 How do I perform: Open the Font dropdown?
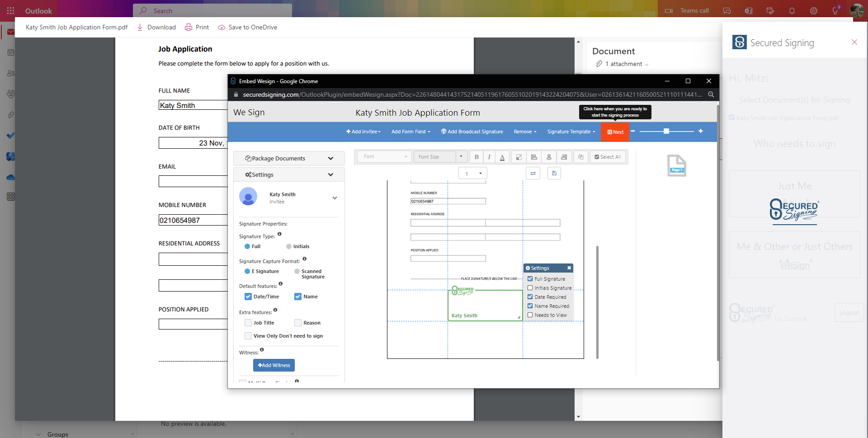point(384,157)
